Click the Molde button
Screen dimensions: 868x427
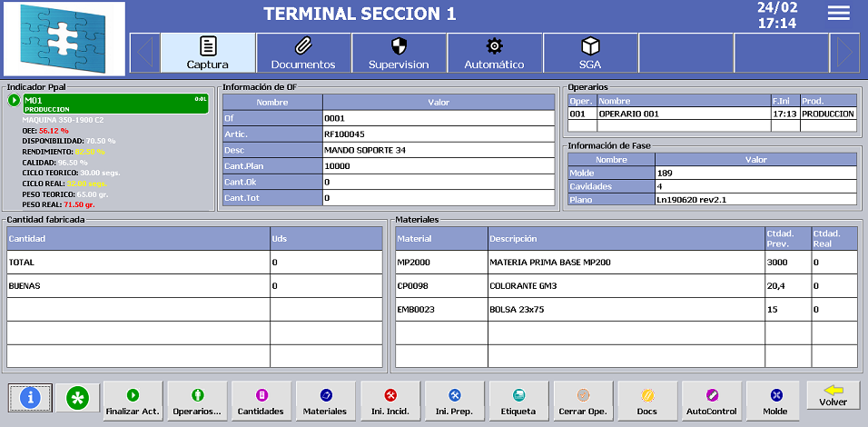(776, 400)
